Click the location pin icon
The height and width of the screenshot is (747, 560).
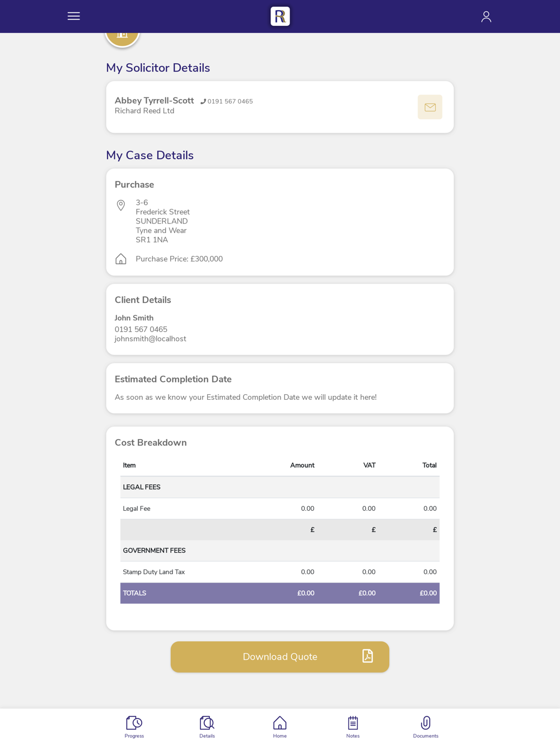120,205
